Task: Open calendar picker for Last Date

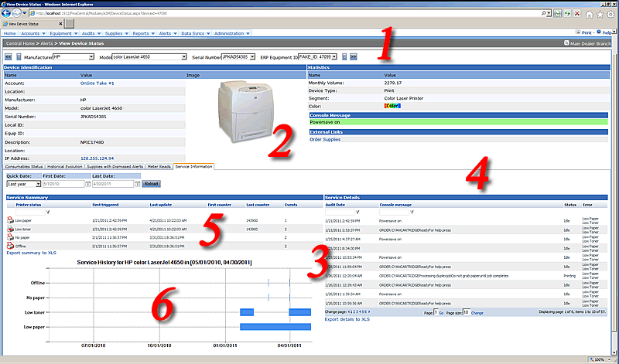Action: [138, 184]
